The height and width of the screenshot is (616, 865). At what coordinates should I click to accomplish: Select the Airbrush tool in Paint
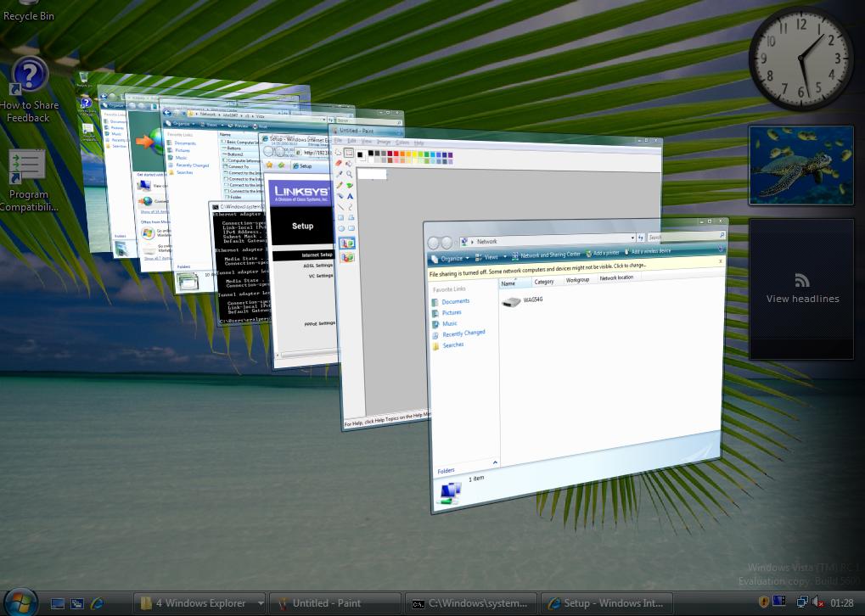coord(340,196)
